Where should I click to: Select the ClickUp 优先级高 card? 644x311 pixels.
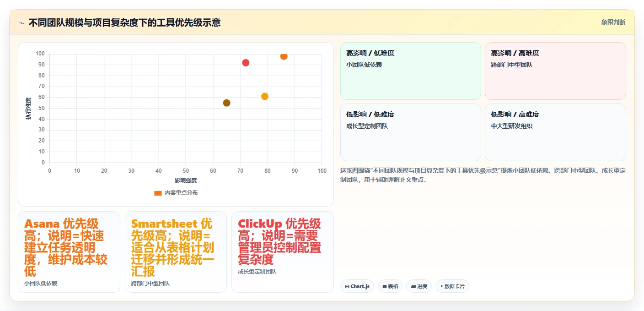pos(283,252)
